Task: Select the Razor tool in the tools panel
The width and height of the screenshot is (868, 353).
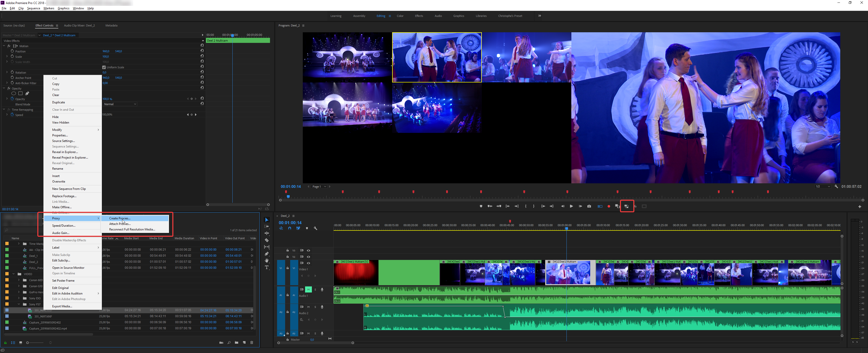Action: click(x=266, y=240)
